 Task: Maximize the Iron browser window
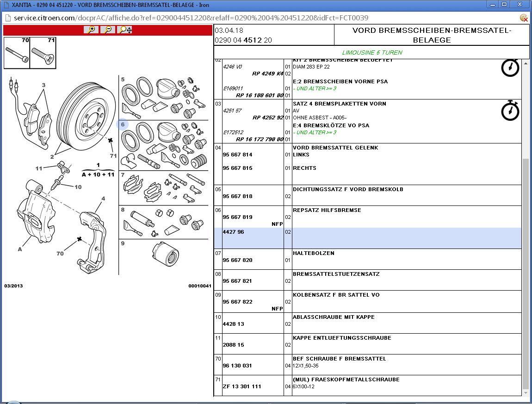[505, 5]
